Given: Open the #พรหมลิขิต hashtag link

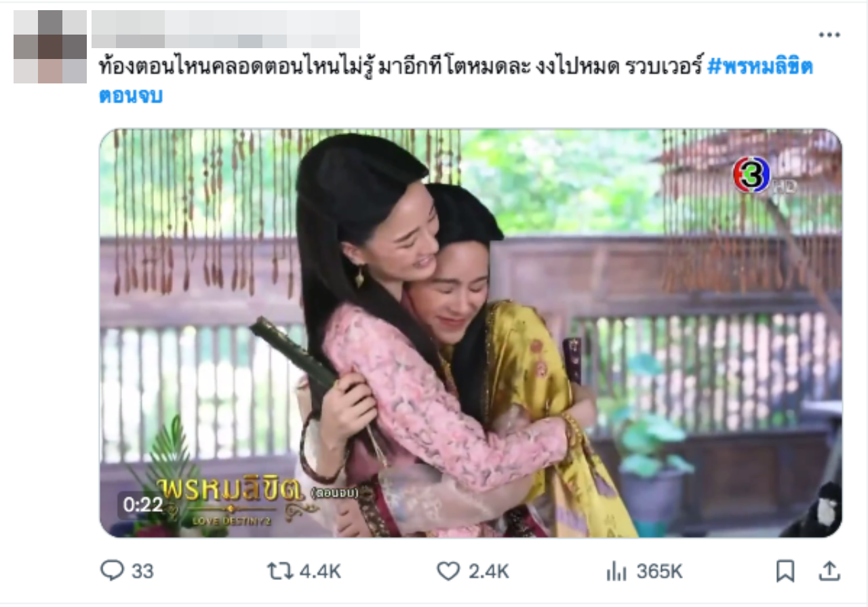Looking at the screenshot, I should [x=760, y=67].
